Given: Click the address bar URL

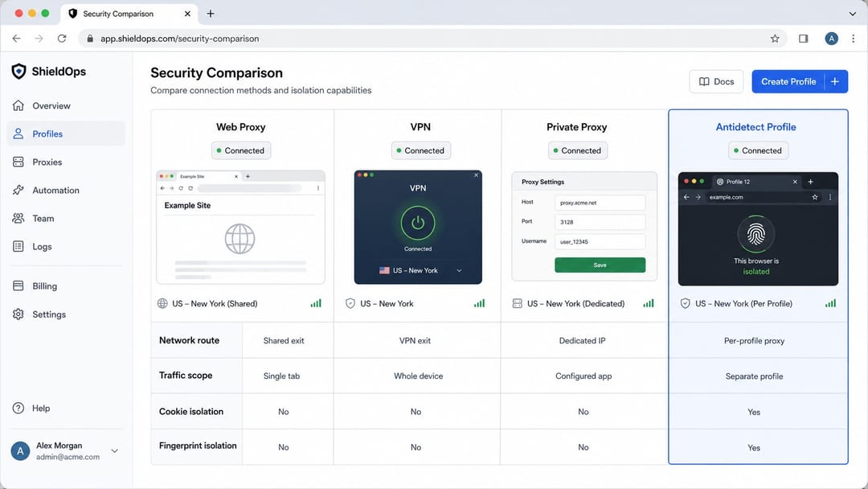Looking at the screenshot, I should pos(180,39).
